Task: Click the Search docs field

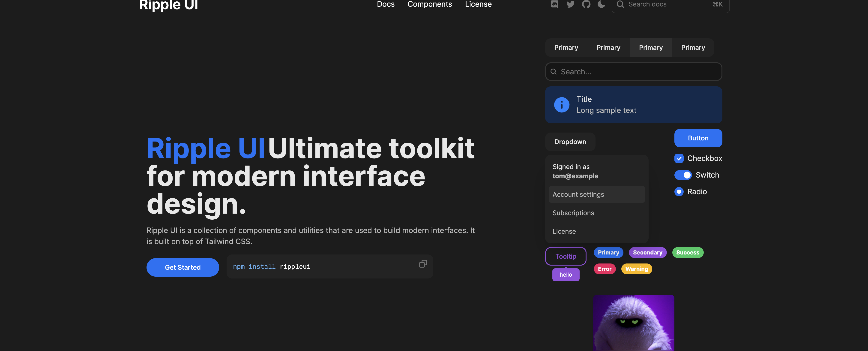Action: pyautogui.click(x=670, y=5)
